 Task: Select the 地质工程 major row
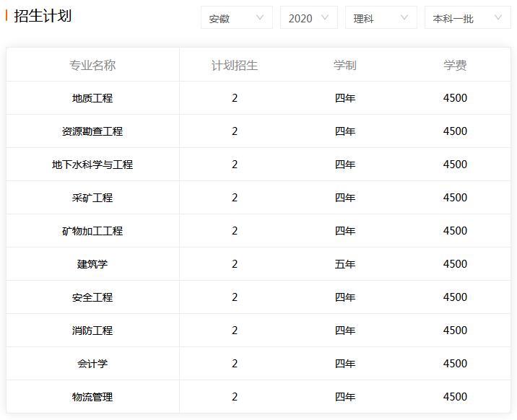(258, 98)
